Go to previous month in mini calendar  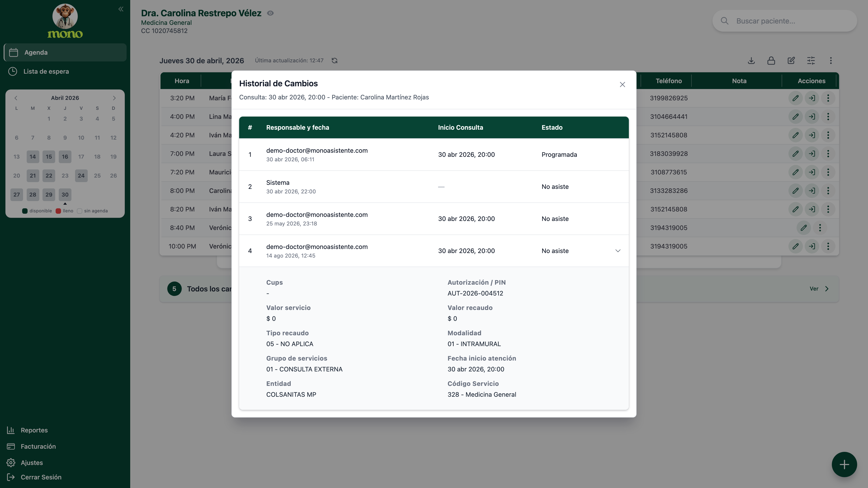(16, 98)
